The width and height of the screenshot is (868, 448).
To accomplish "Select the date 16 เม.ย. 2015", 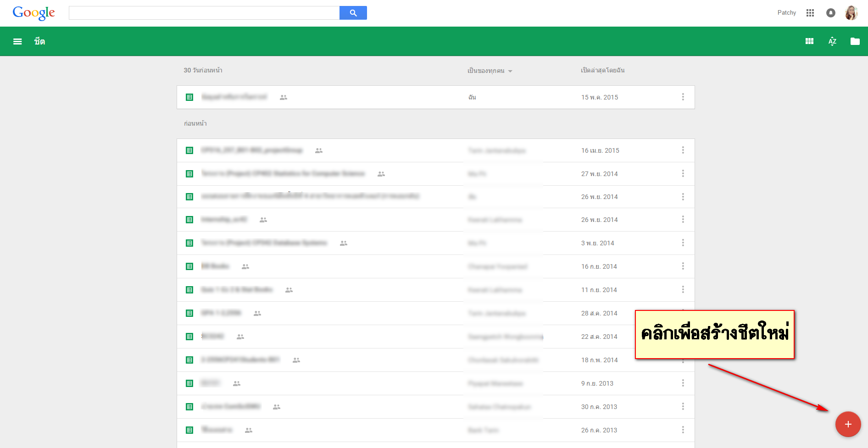I will coord(600,150).
